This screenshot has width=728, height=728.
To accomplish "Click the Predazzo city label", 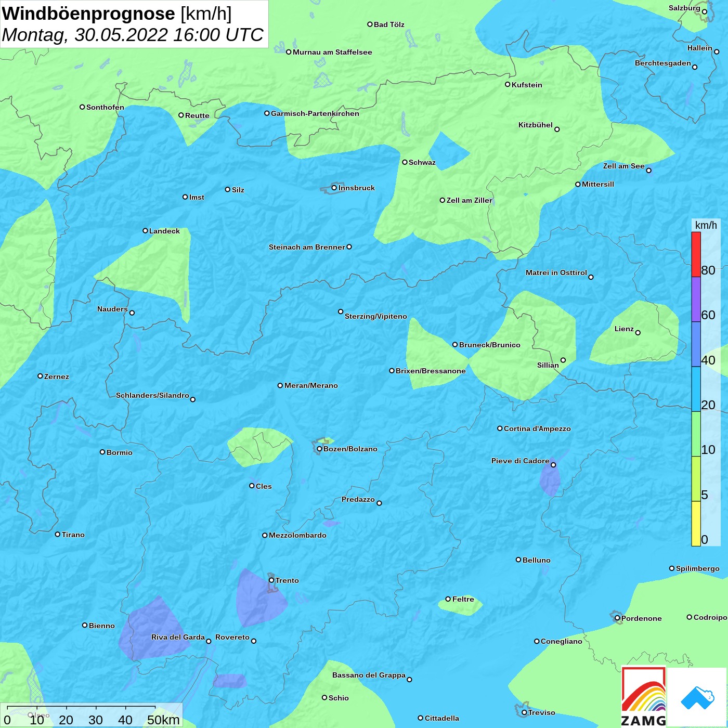I will [358, 499].
